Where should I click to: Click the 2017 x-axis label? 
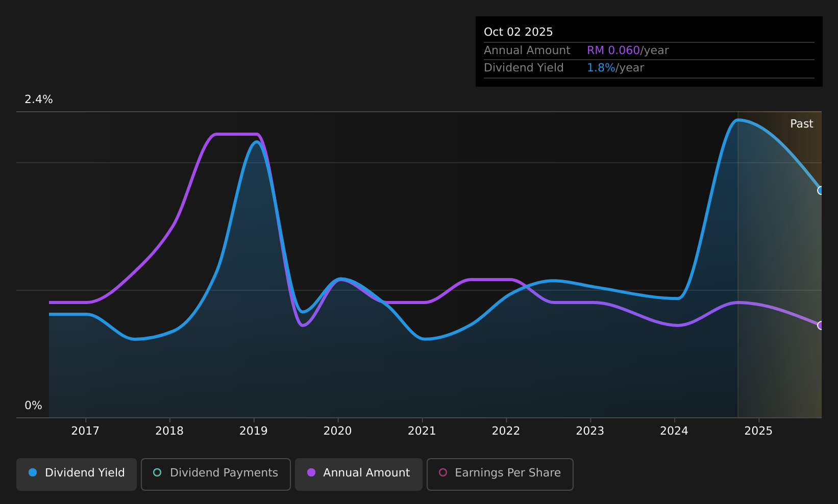pyautogui.click(x=85, y=431)
